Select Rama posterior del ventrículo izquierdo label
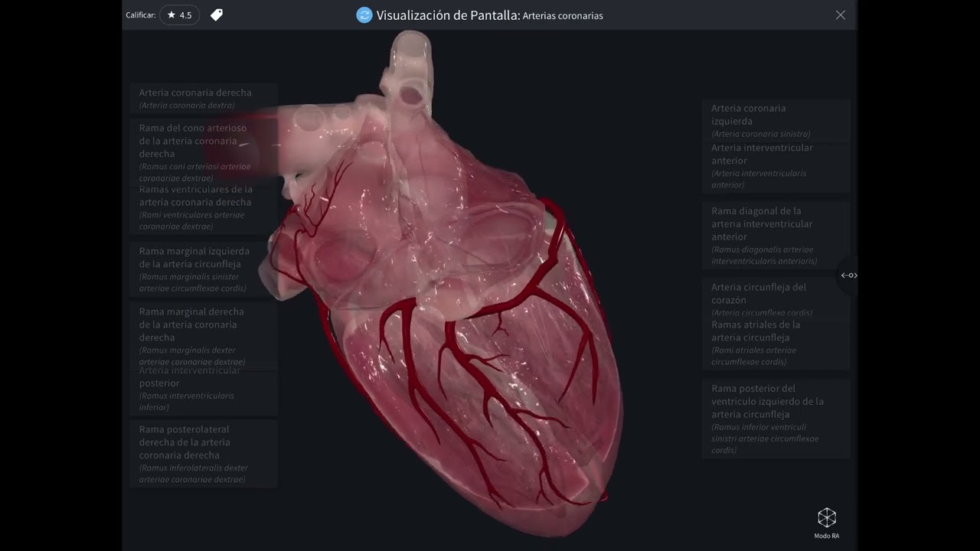 pyautogui.click(x=776, y=419)
